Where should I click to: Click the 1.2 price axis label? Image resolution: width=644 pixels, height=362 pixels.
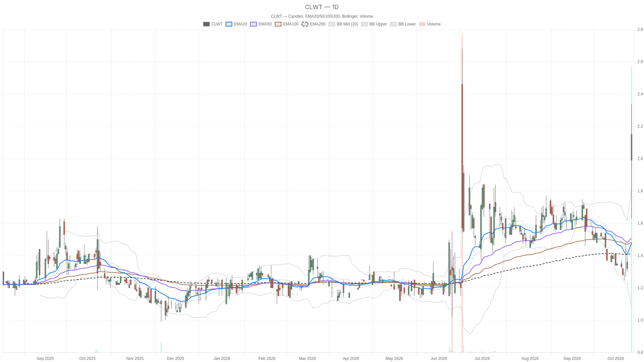640,288
